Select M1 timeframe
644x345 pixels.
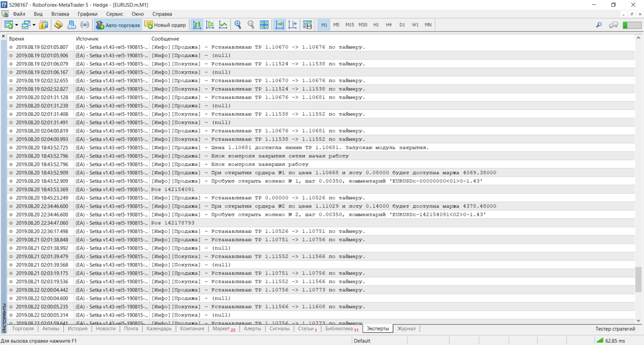[324, 25]
